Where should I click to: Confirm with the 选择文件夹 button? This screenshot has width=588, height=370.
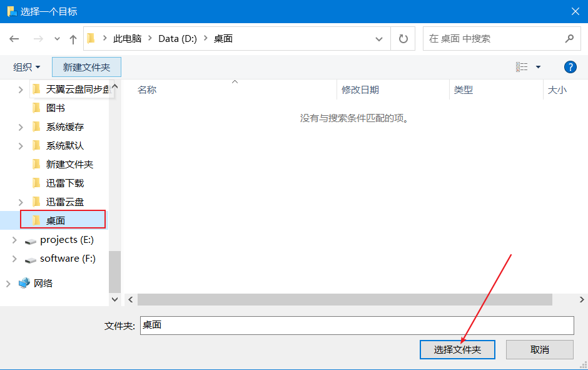[x=457, y=350]
